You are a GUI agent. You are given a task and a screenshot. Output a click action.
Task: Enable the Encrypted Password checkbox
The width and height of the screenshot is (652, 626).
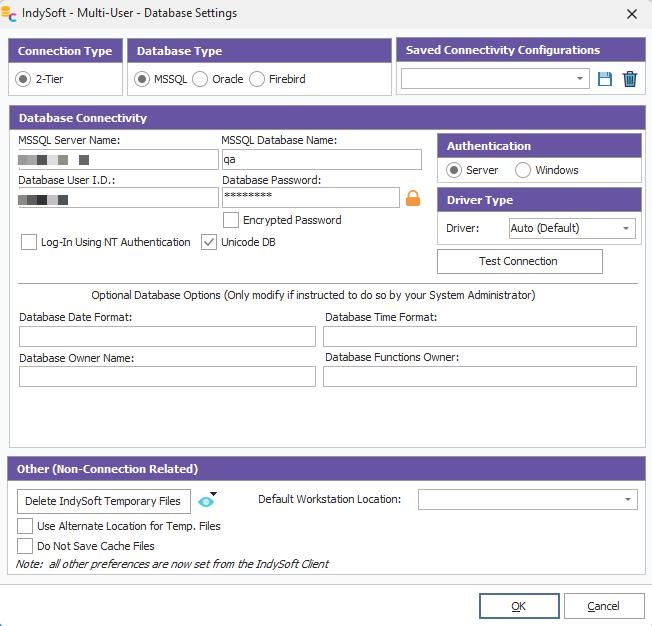pyautogui.click(x=231, y=220)
